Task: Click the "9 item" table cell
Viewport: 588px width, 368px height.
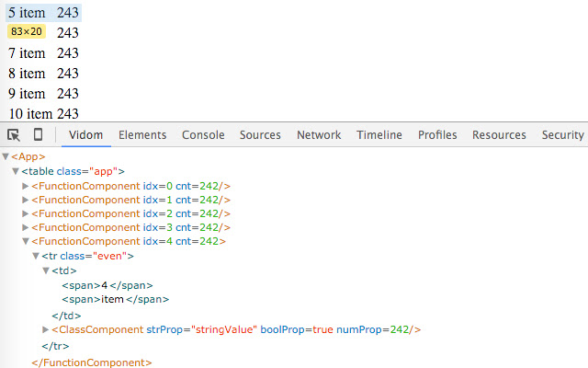Action: coord(27,94)
